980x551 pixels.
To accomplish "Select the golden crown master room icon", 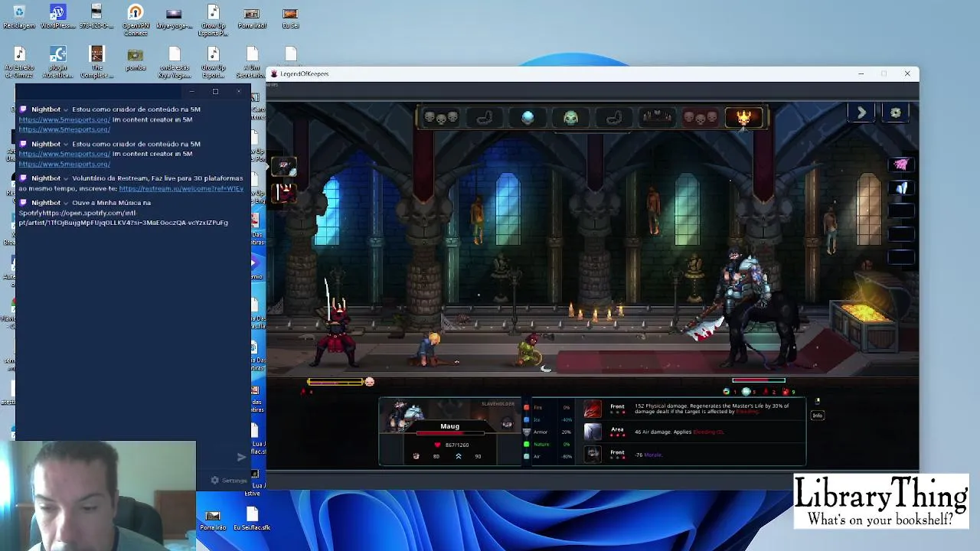I will coord(743,117).
